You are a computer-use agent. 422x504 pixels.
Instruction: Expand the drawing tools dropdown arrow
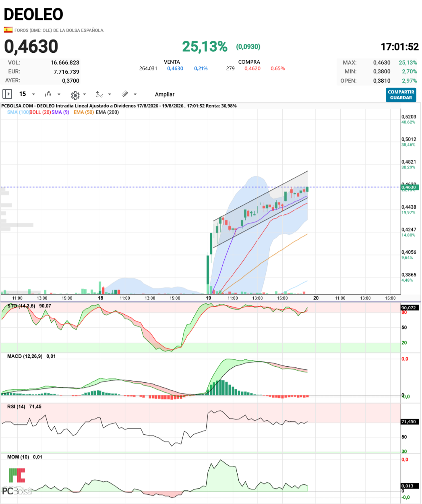coord(135,94)
